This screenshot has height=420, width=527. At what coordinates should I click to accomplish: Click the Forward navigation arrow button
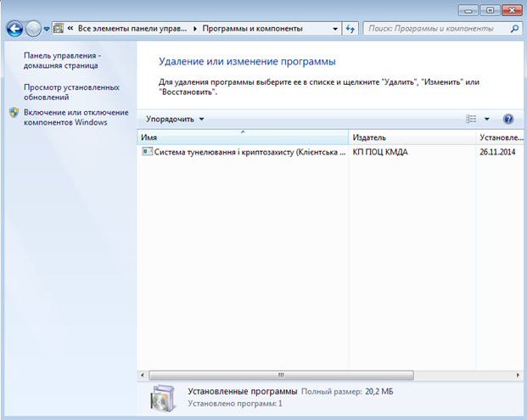coord(34,29)
